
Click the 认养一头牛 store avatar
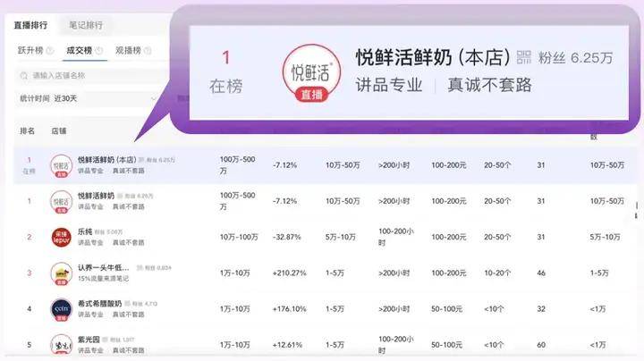(61, 273)
